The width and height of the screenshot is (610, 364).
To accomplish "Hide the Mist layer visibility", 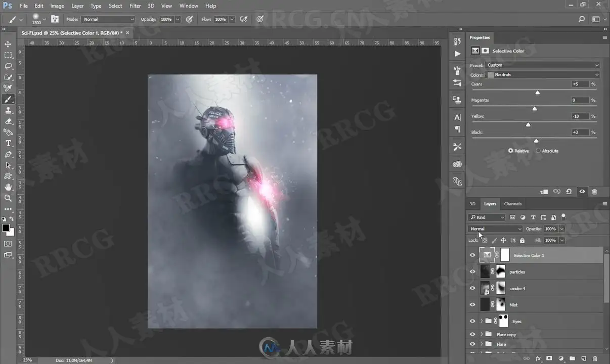I will 472,305.
